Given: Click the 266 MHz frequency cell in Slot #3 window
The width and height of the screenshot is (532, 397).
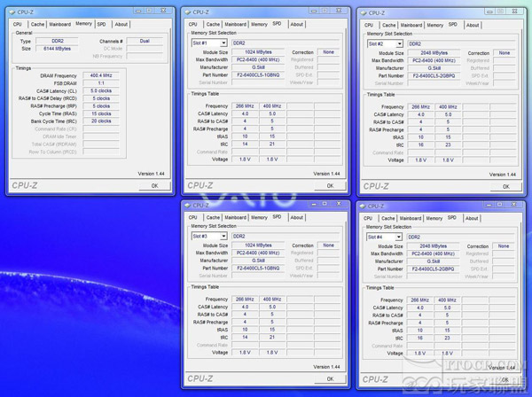Looking at the screenshot, I should 245,299.
